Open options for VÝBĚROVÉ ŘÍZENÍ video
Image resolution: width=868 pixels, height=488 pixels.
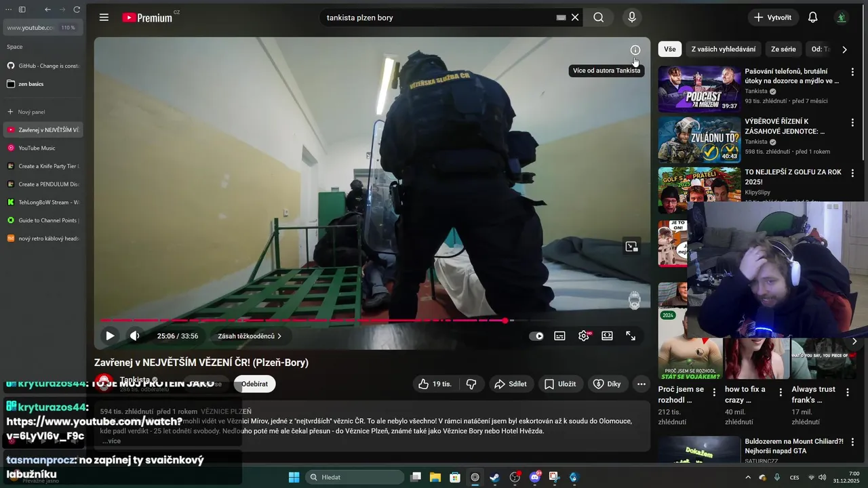tap(852, 123)
